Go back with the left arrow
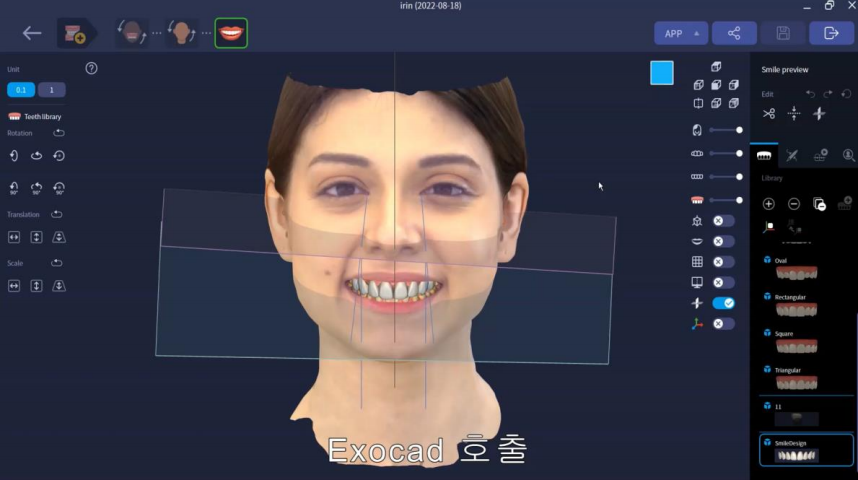This screenshot has width=858, height=480. click(x=32, y=33)
